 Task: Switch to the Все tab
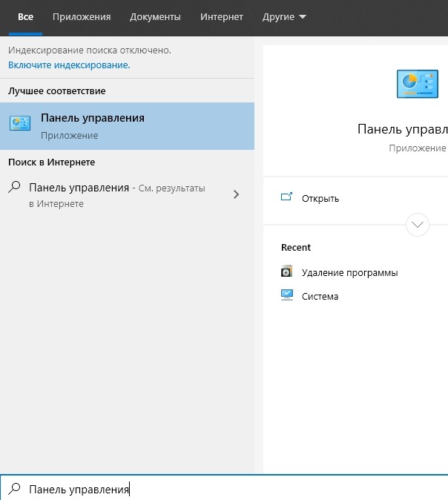[25, 17]
